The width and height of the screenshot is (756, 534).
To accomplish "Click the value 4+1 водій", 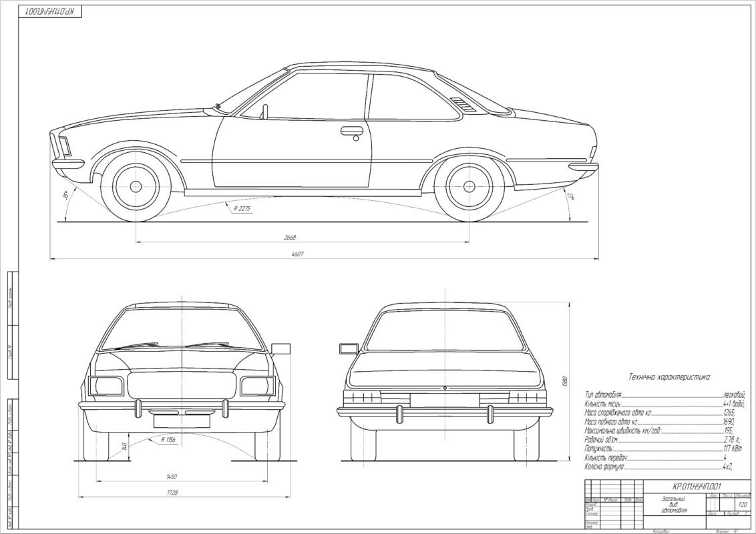I will tap(735, 404).
